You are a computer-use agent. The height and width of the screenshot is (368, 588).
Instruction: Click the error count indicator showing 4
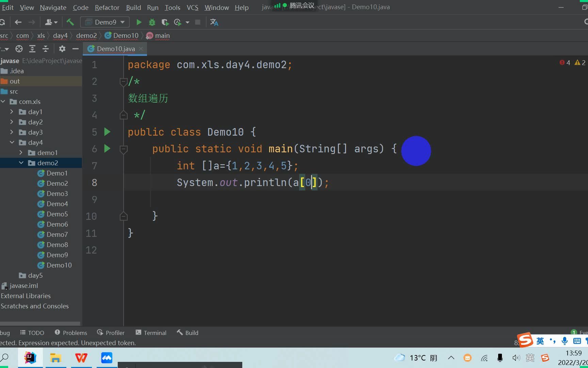[565, 63]
